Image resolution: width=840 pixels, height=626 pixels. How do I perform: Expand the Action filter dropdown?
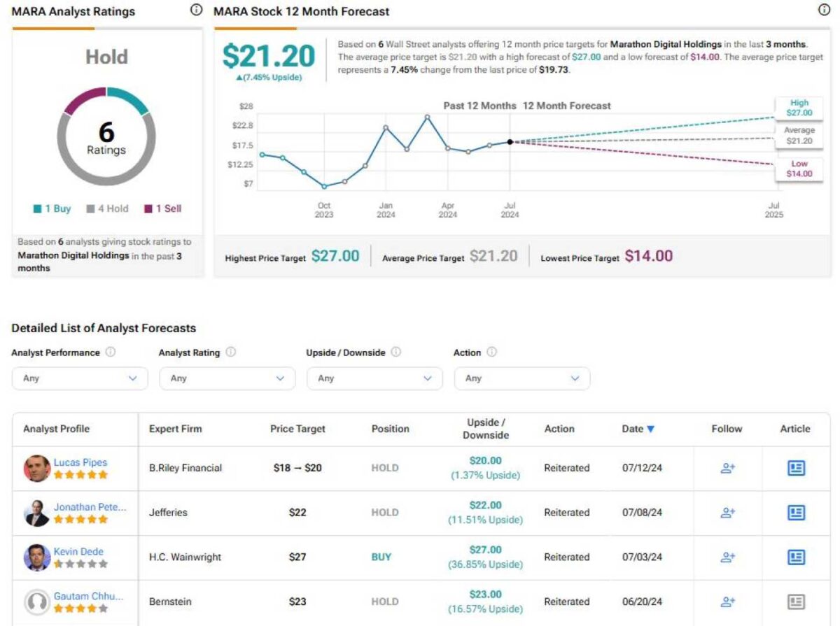(521, 378)
